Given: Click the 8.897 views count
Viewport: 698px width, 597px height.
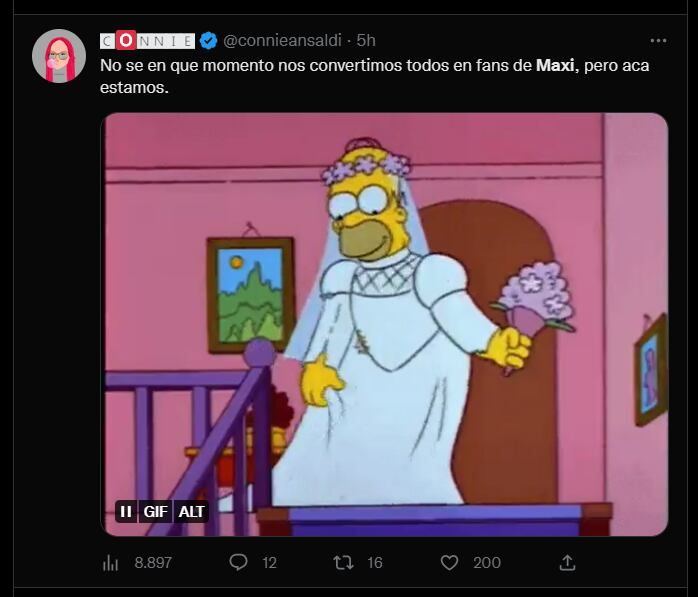Looking at the screenshot, I should [x=153, y=563].
